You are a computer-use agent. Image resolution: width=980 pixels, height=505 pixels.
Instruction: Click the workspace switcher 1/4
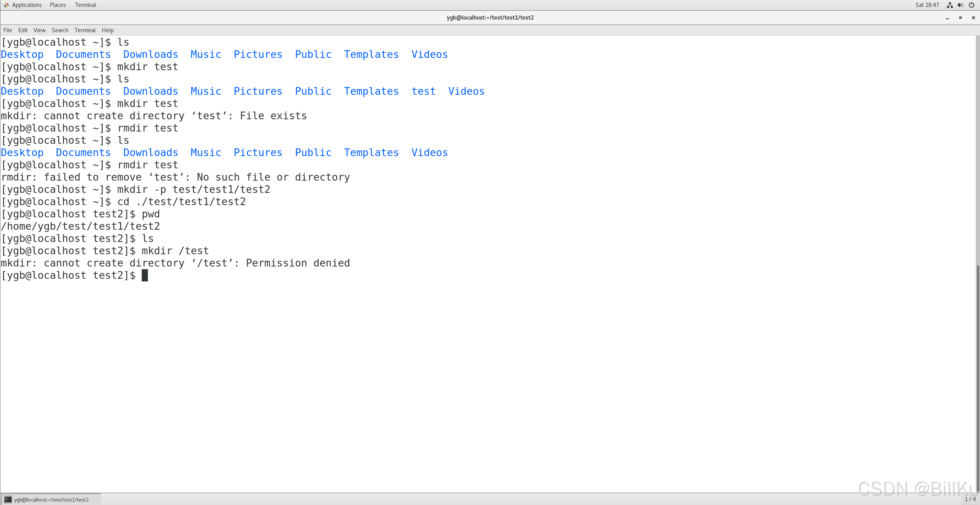[x=970, y=499]
